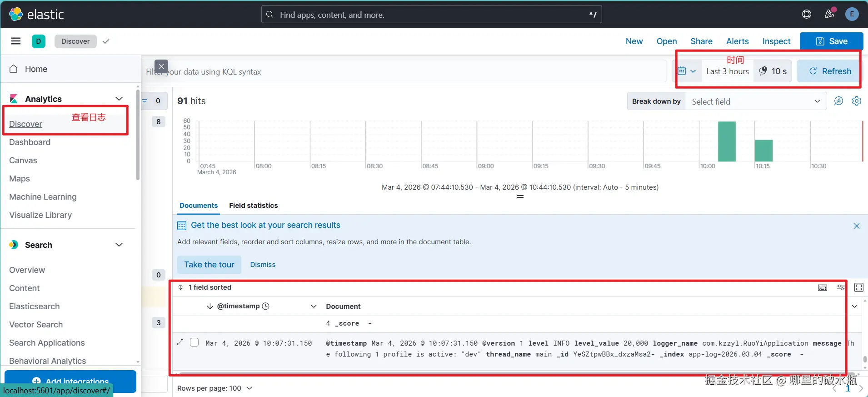Go to Discover in sidebar
868x397 pixels.
pos(26,124)
